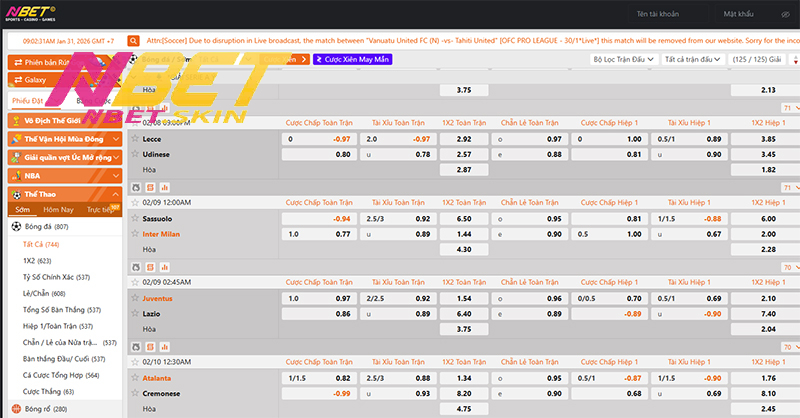The height and width of the screenshot is (418, 800).
Task: Open the (125 / 125) Giải league selector
Action: click(x=763, y=60)
